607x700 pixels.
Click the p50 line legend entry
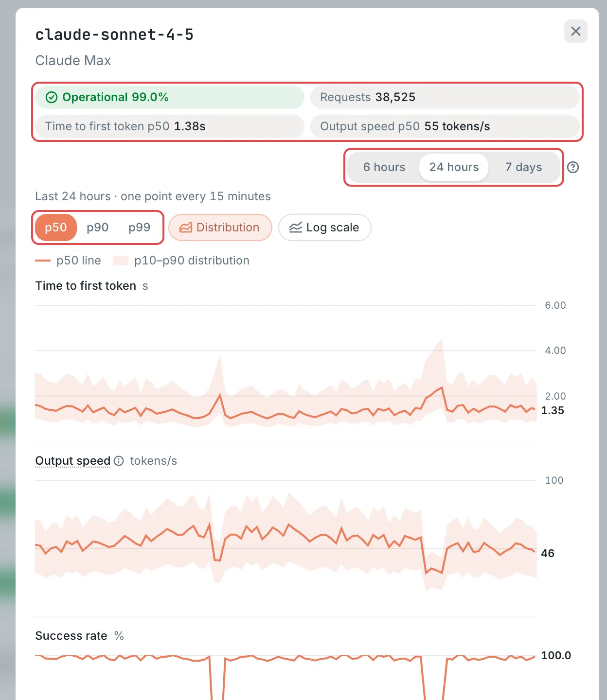(68, 261)
